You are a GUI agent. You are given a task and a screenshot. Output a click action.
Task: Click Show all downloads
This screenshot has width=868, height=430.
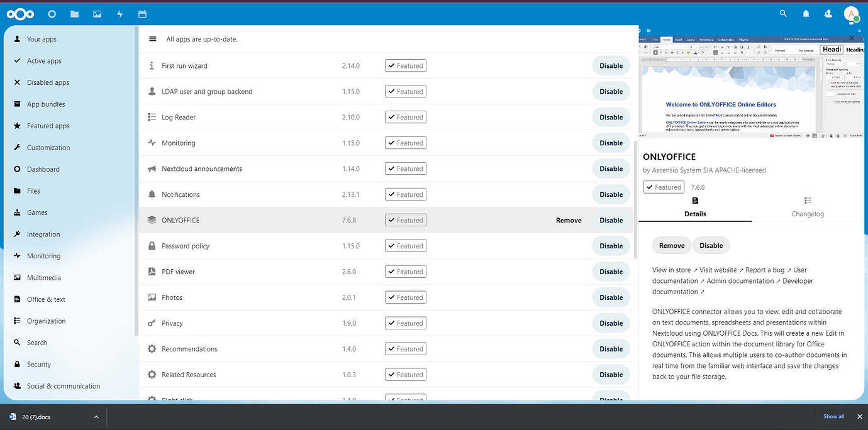(834, 417)
